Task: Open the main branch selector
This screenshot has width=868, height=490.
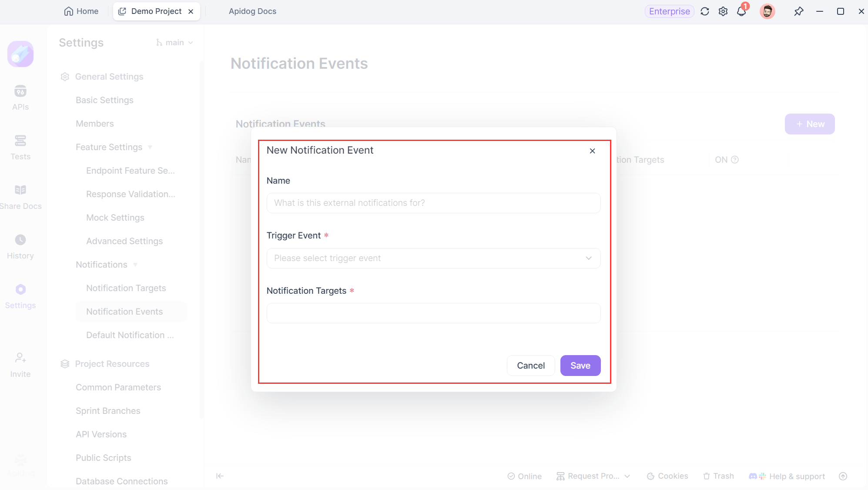Action: tap(174, 43)
